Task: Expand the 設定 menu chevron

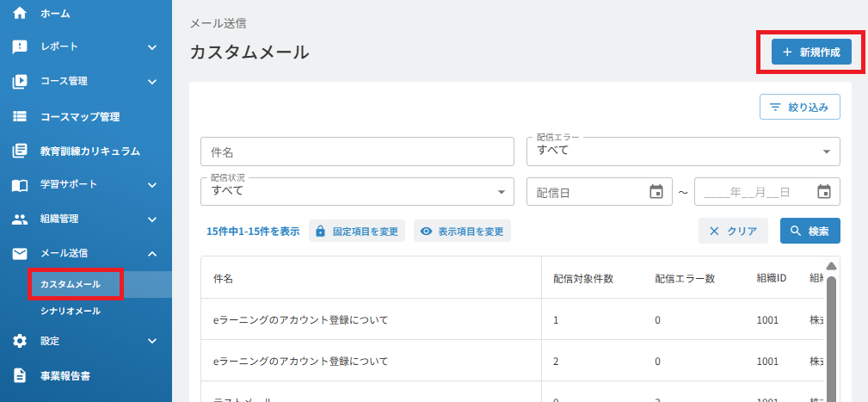Action: pyautogui.click(x=153, y=341)
